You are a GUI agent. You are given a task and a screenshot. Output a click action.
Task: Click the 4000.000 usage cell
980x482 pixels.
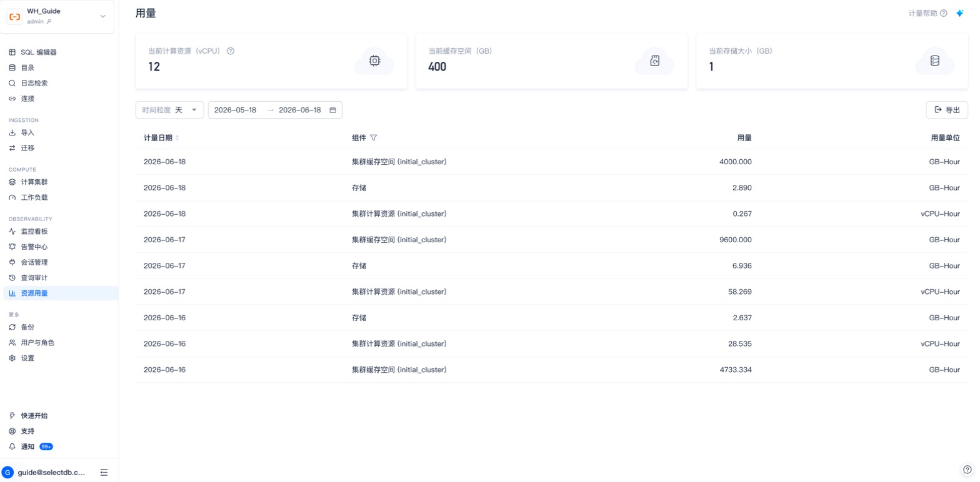click(x=736, y=162)
